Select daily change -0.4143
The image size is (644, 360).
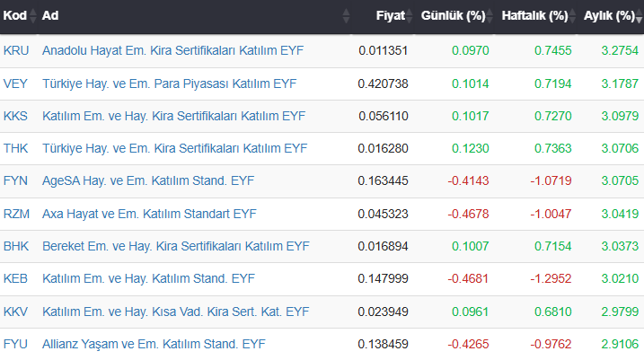[468, 180]
